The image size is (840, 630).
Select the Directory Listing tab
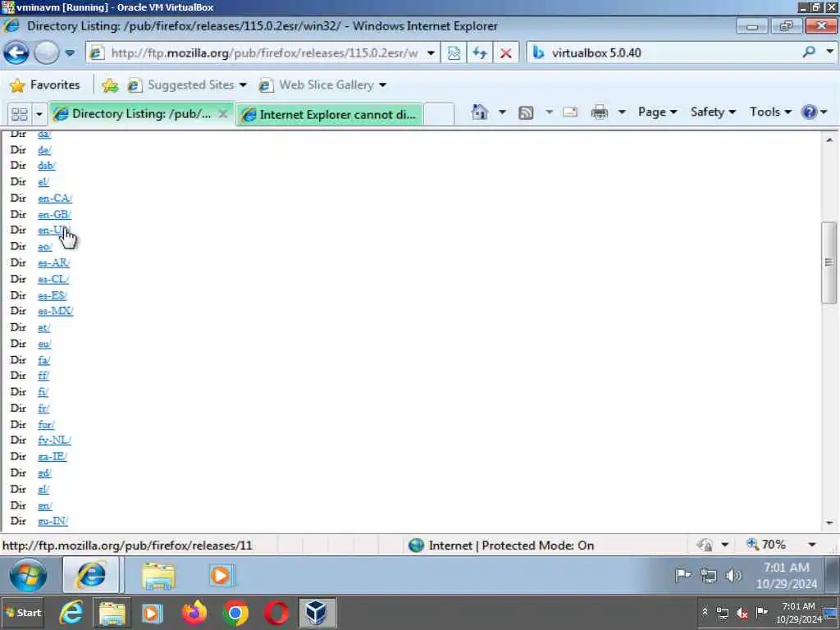coord(141,113)
